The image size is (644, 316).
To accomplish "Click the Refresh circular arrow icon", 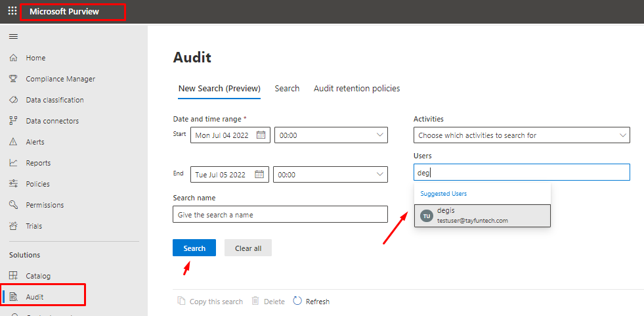I will pos(297,301).
